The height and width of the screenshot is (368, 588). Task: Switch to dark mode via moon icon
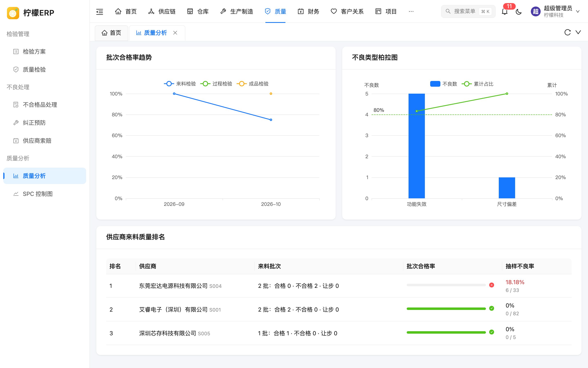(519, 11)
